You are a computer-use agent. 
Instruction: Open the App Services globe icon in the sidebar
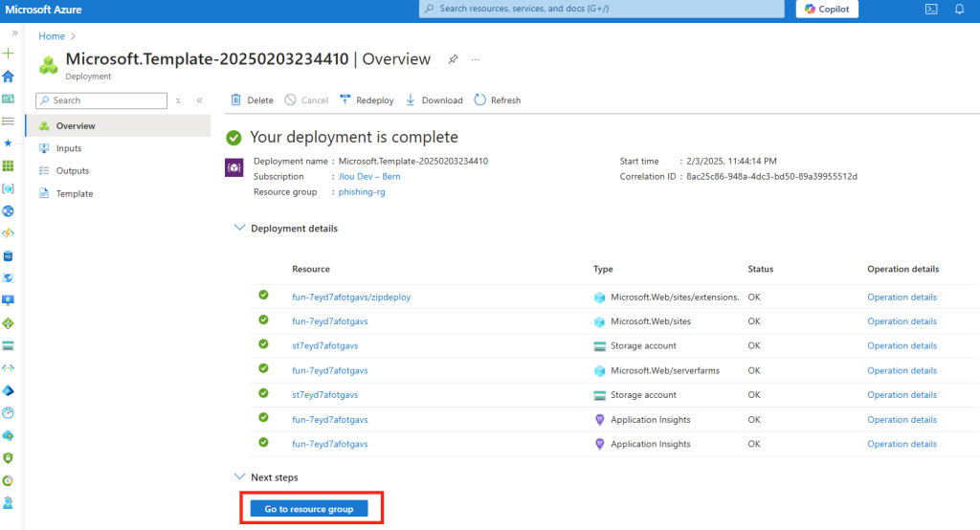pos(8,210)
